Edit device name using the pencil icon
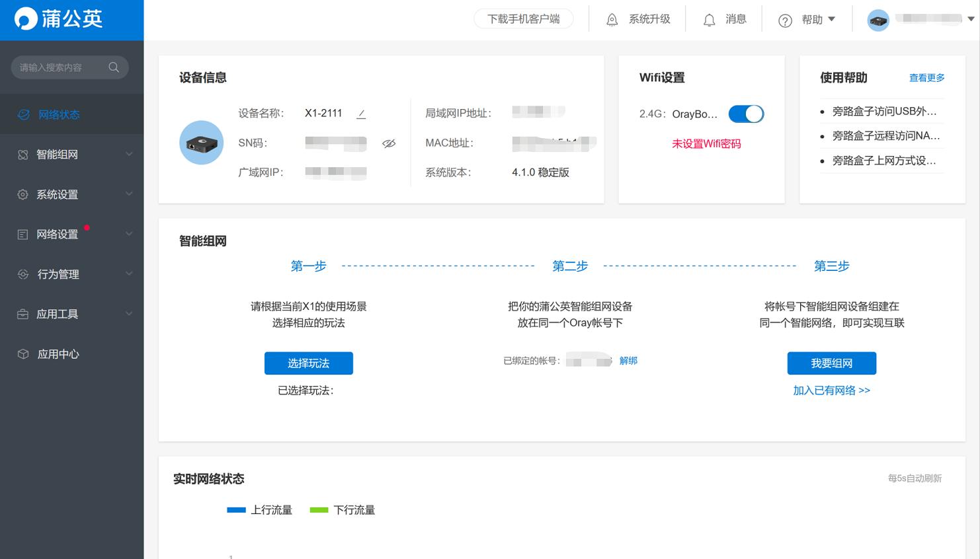 click(x=361, y=114)
